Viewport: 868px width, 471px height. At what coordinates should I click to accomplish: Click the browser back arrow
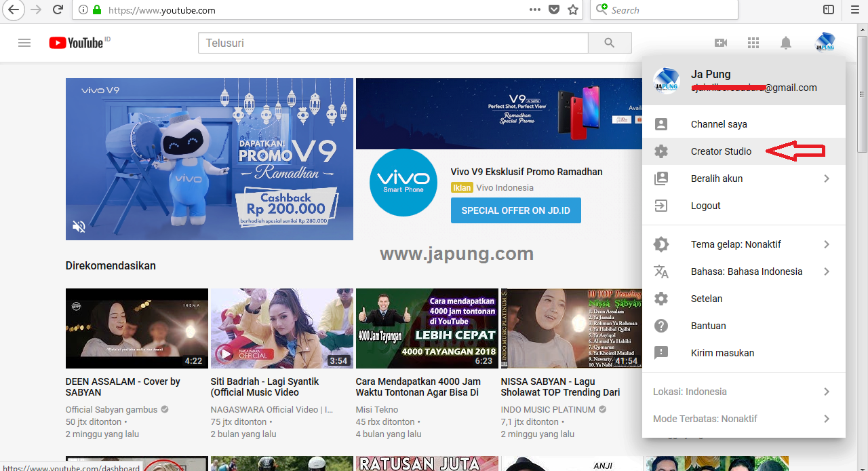[x=13, y=10]
